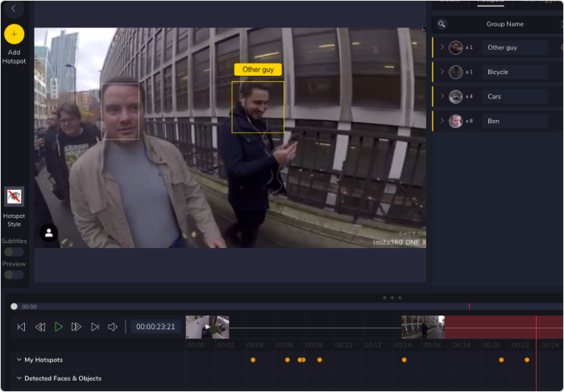Click the yellow Add Hotspot plus button

(x=14, y=34)
